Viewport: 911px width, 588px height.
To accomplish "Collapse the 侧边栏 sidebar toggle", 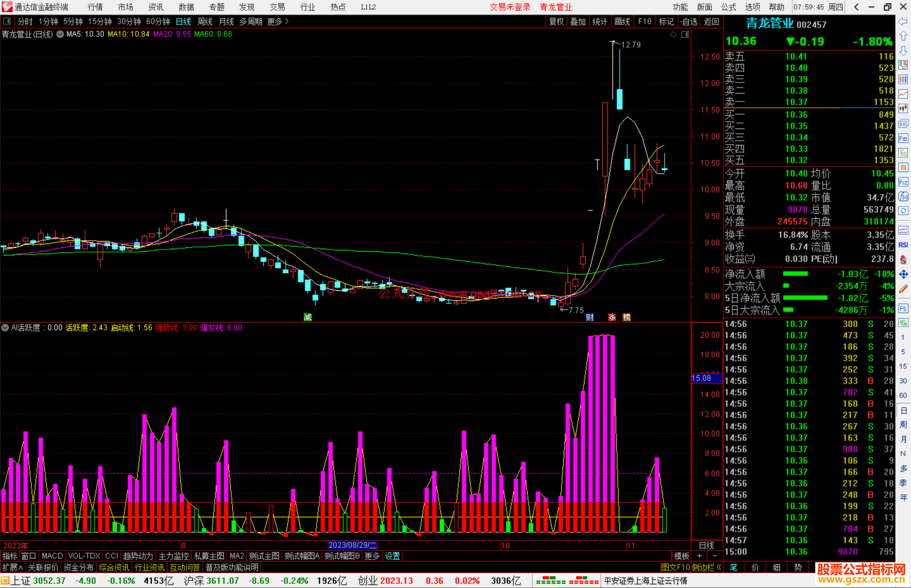I will 706,567.
